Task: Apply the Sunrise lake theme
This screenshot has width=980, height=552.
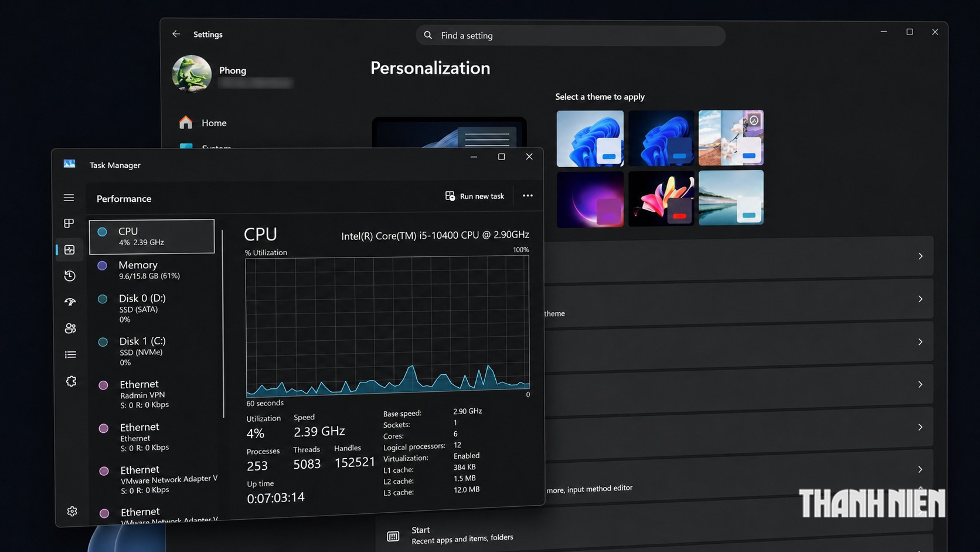Action: tap(731, 198)
